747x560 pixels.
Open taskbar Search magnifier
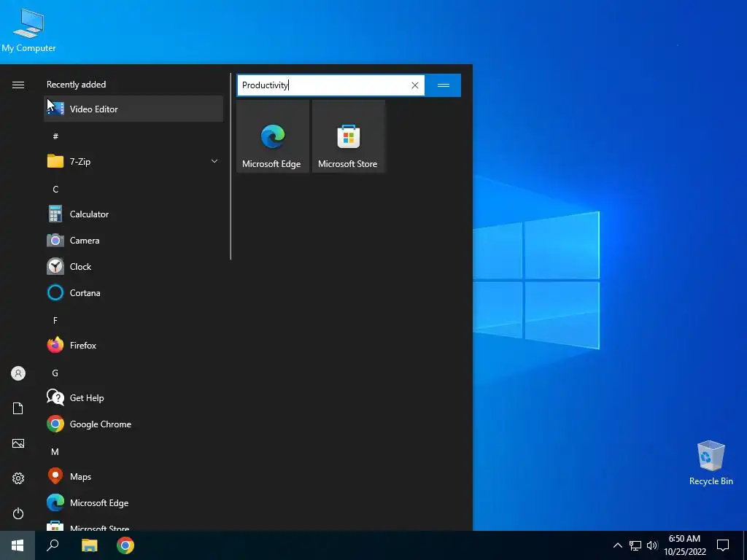tap(53, 545)
